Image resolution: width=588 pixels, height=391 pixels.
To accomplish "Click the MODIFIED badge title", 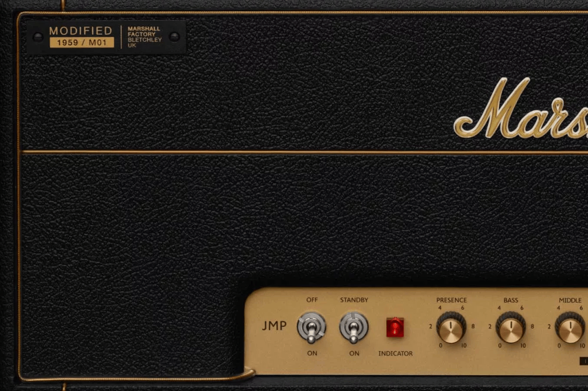I will point(81,31).
